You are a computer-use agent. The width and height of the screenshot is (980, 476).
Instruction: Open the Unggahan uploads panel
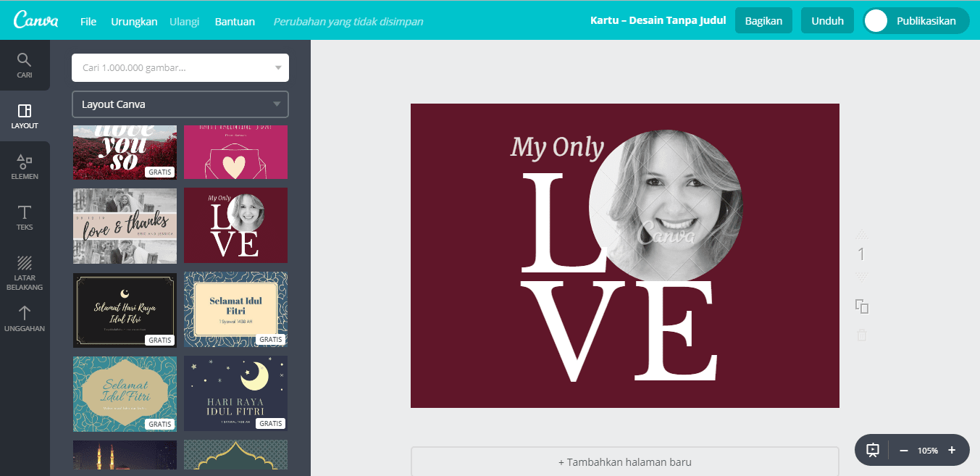click(x=25, y=319)
